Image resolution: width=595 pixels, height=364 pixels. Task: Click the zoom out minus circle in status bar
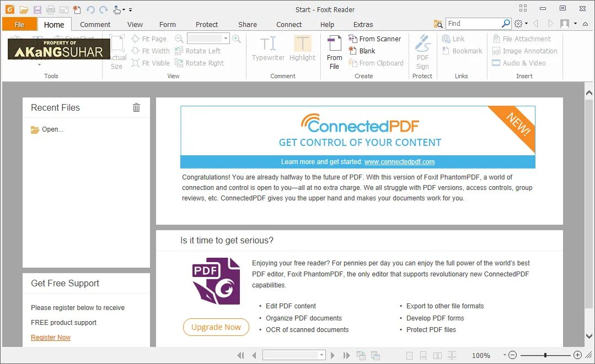pos(513,355)
